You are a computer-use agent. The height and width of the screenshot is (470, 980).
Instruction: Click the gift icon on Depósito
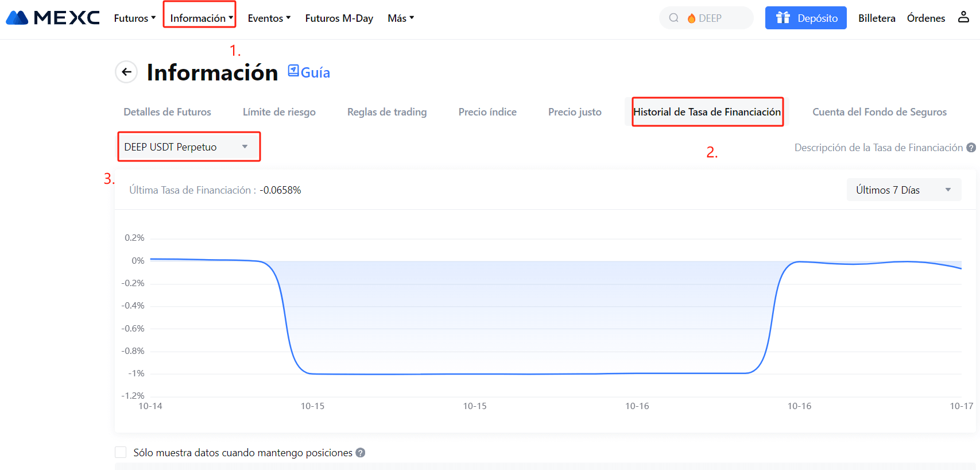(783, 18)
